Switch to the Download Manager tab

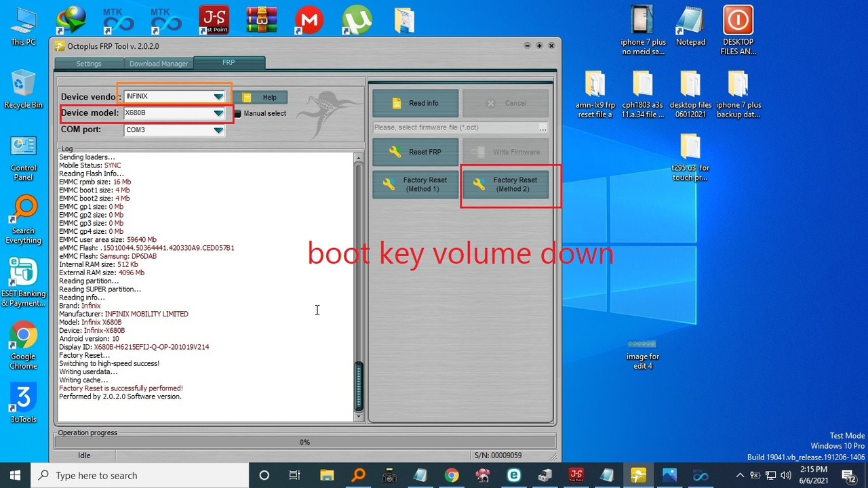(159, 64)
